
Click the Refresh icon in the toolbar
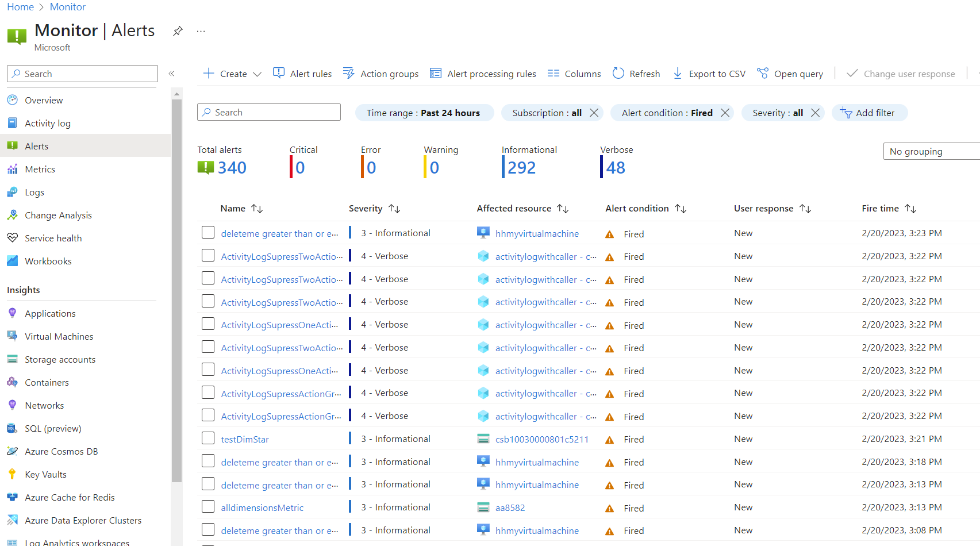(618, 73)
